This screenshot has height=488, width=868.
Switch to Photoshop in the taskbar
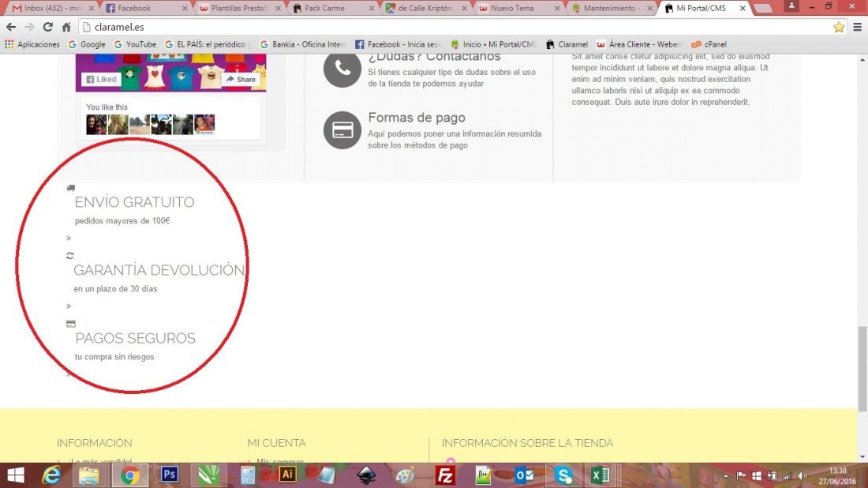pyautogui.click(x=170, y=475)
